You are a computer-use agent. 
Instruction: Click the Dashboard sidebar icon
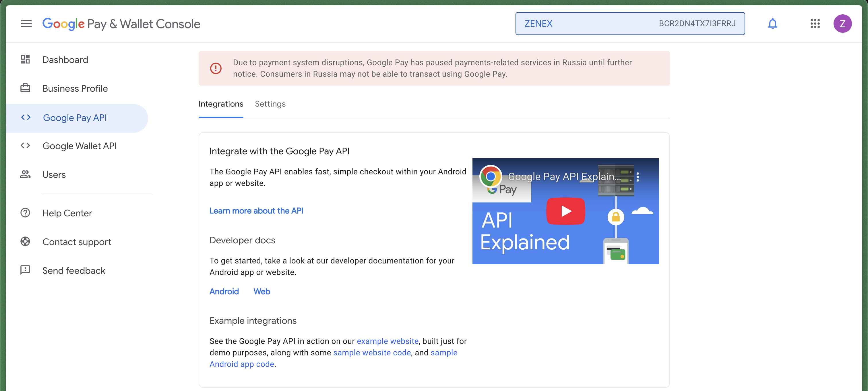coord(25,59)
